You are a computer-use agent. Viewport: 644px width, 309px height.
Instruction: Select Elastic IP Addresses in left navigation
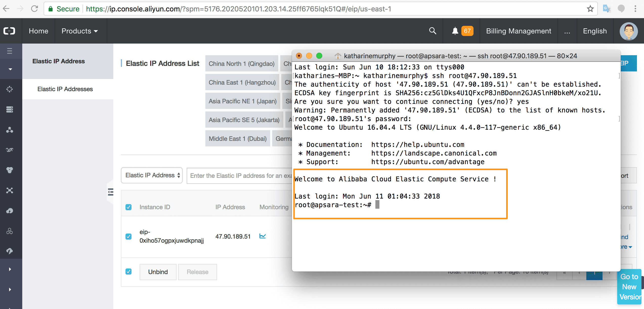[x=65, y=89]
